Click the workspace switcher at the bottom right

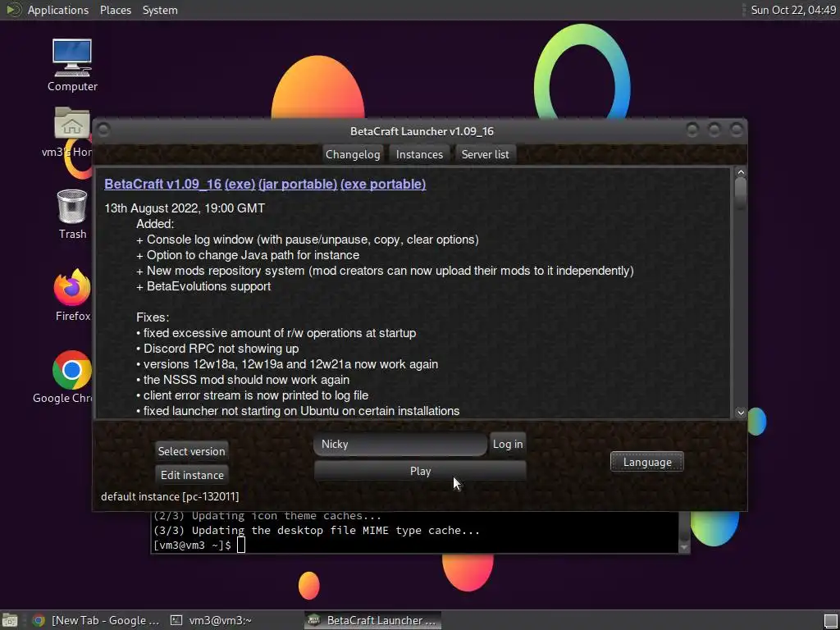[831, 620]
